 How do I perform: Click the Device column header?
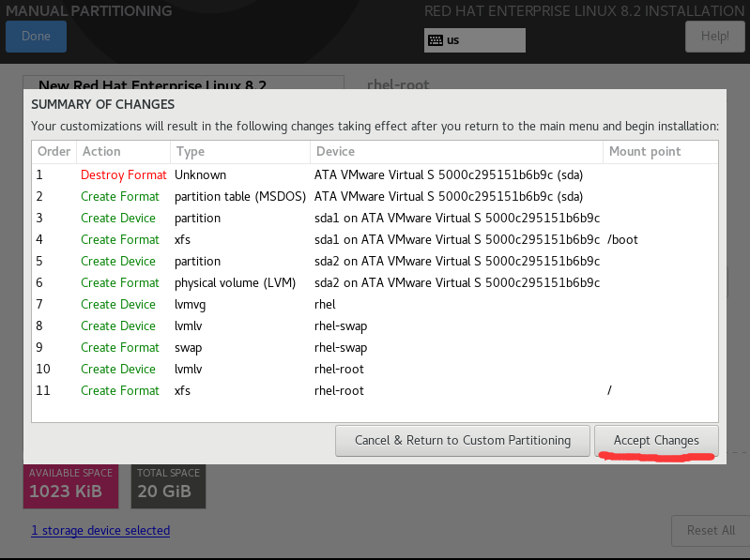pyautogui.click(x=456, y=151)
